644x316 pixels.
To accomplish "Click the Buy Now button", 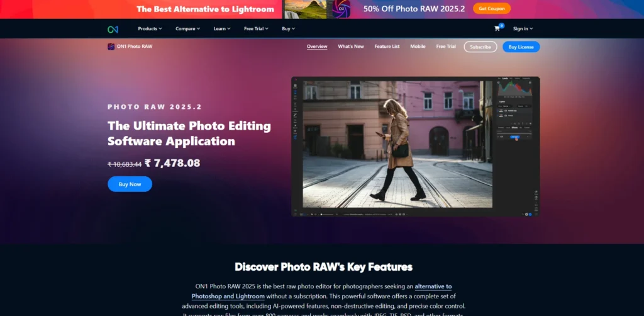I will pyautogui.click(x=130, y=184).
